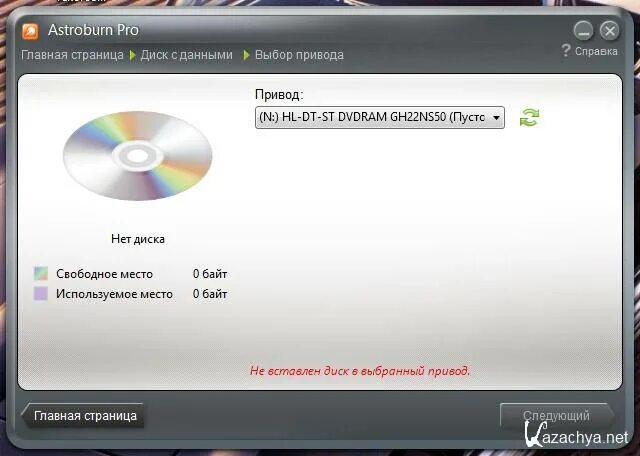Click the Привод: label
This screenshot has height=456, width=640.
(x=279, y=94)
